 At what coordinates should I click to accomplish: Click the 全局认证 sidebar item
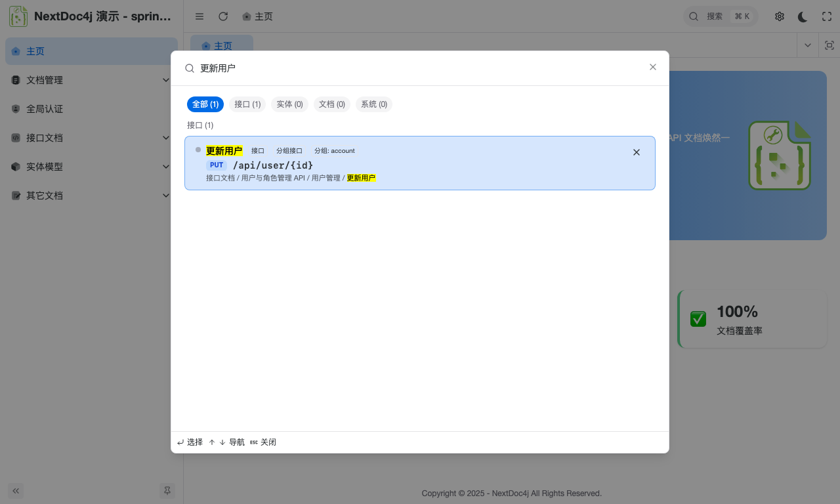pos(91,109)
